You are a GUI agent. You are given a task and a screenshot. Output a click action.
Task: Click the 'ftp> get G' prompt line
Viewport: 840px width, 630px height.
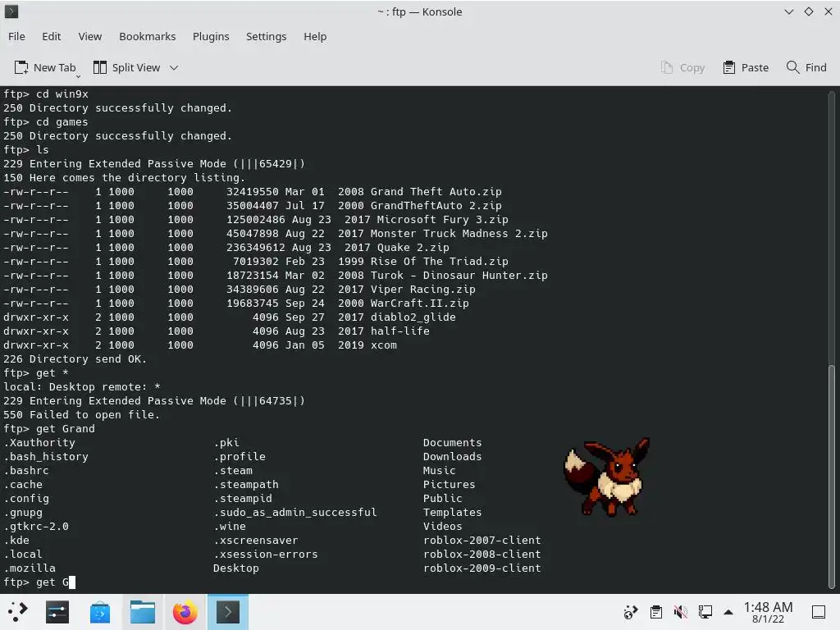39,582
